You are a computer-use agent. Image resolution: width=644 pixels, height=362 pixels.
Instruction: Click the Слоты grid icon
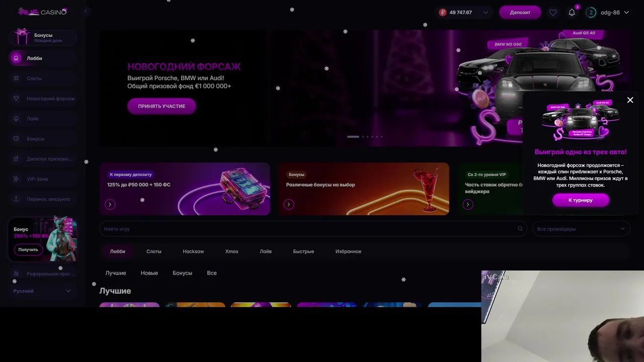pos(16,78)
